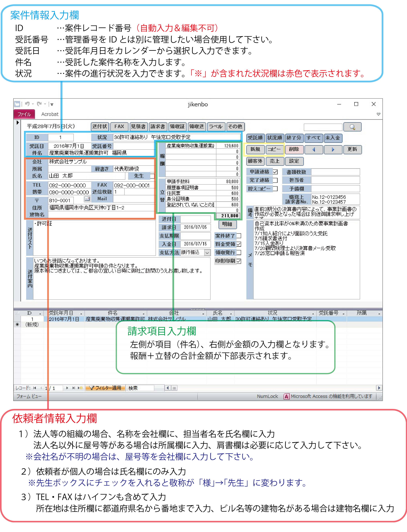Click the postal code lookup icon
This screenshot has height=532, width=407.
pyautogui.click(x=87, y=199)
